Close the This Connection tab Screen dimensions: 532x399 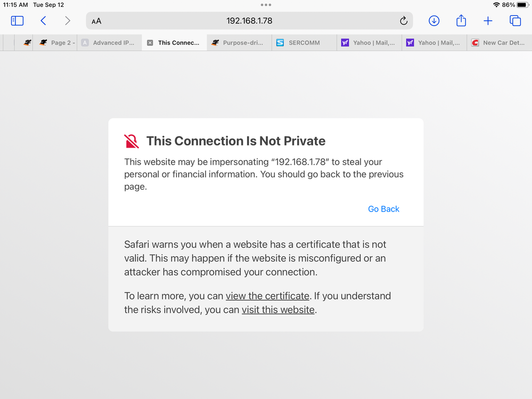click(x=150, y=43)
